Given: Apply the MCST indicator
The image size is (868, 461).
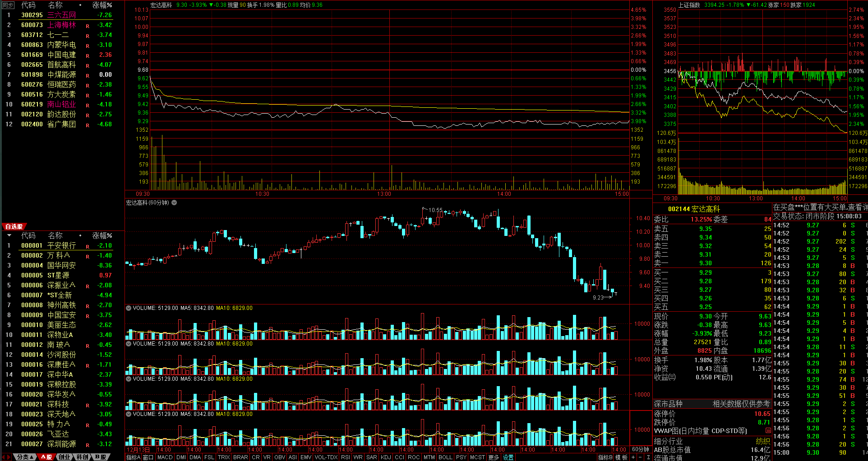Looking at the screenshot, I should click(477, 457).
